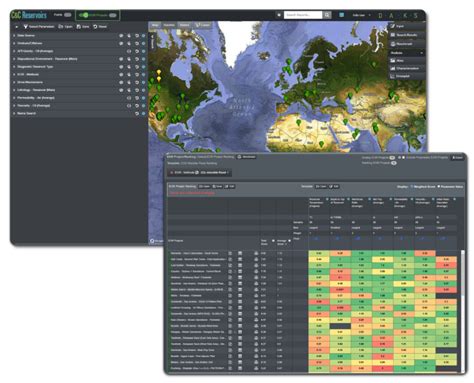Click the Search Reports input field
This screenshot has height=383, width=474.
pyautogui.click(x=303, y=15)
